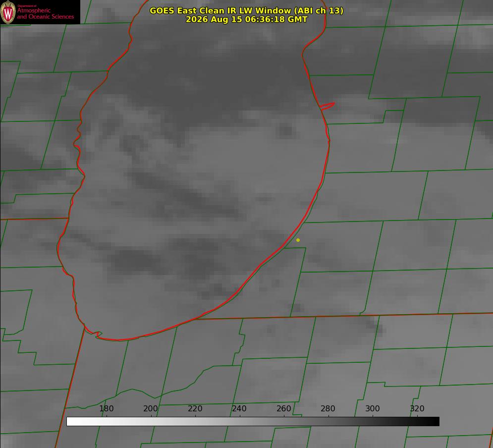Image resolution: width=493 pixels, height=448 pixels.
Task: Click the 200 colorbar label
Action: click(x=151, y=408)
